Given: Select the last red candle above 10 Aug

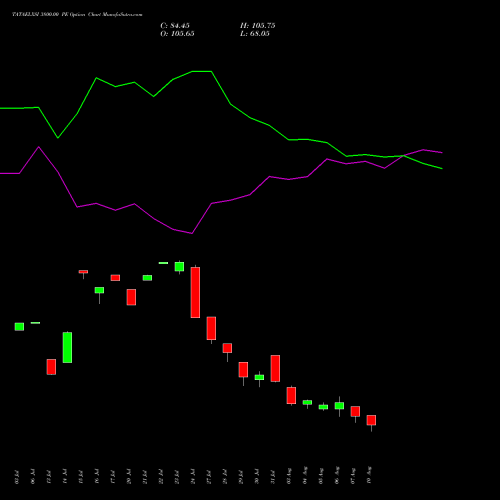Looking at the screenshot, I should pyautogui.click(x=371, y=420).
